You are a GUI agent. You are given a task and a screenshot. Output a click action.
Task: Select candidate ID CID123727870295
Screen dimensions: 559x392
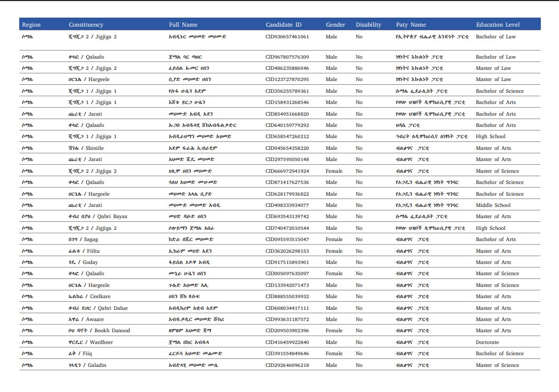point(287,79)
